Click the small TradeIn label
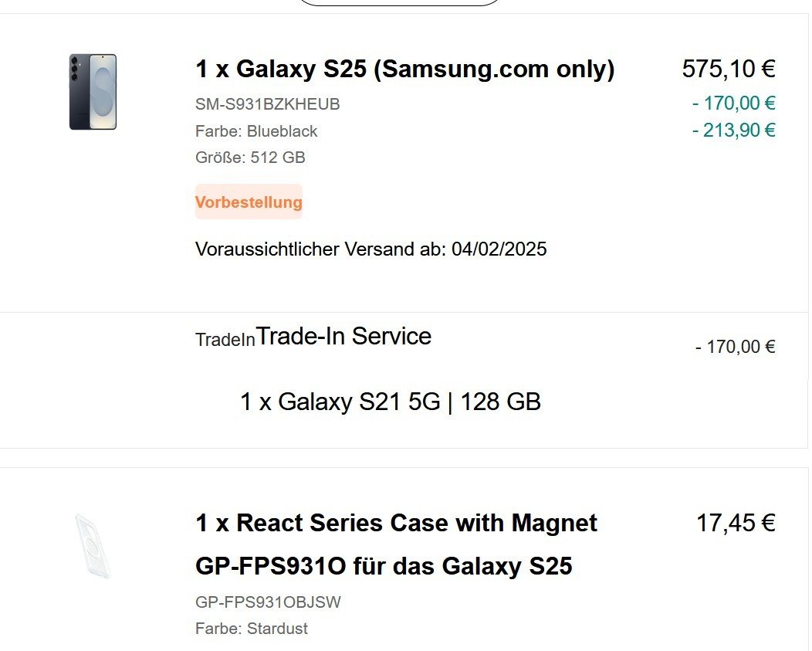 coord(225,340)
